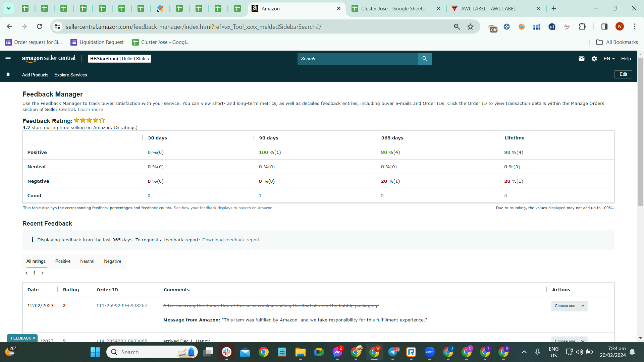
Task: Open Choose one dropdown for order 111-2599299-6948267
Action: click(569, 306)
